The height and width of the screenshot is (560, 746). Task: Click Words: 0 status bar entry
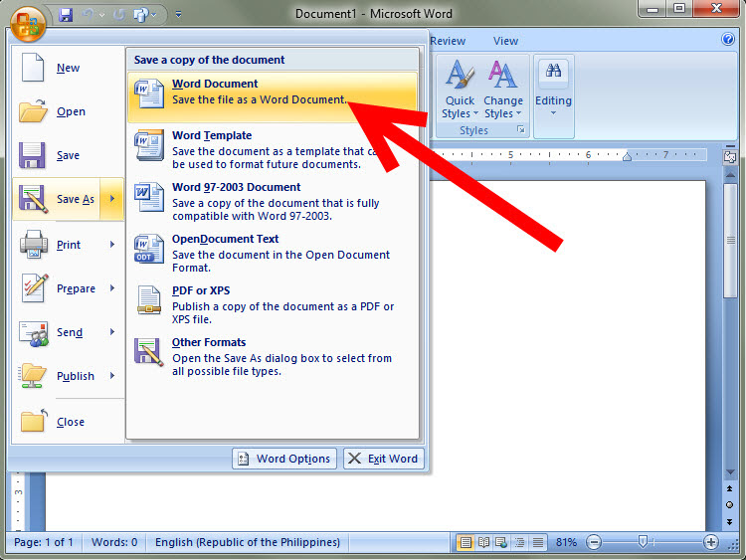click(x=114, y=542)
